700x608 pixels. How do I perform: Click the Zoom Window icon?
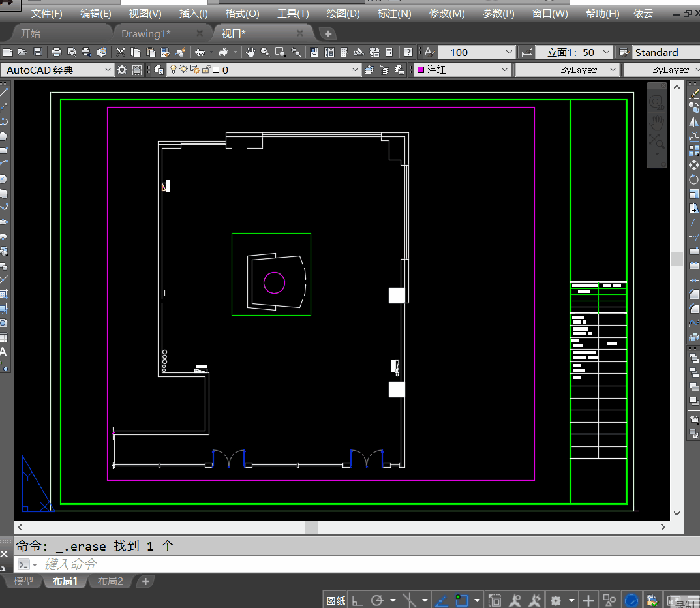coord(281,52)
